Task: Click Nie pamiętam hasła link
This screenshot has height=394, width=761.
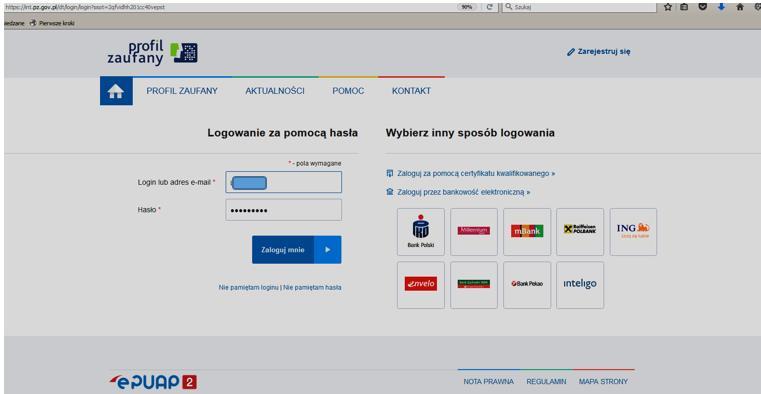Action: coord(313,288)
